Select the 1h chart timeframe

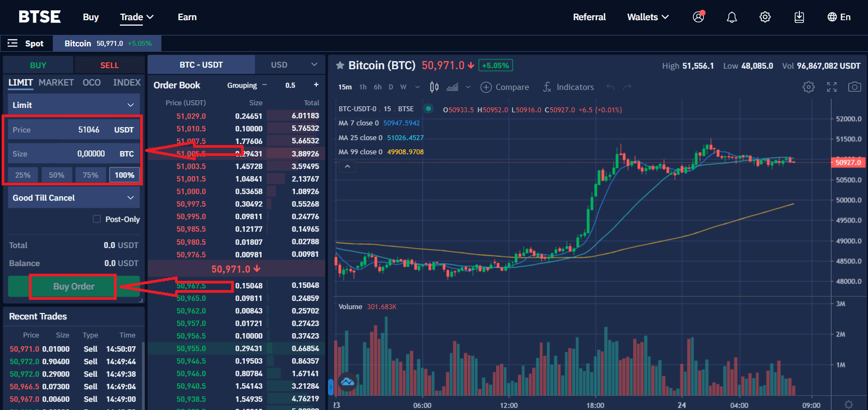coord(363,87)
